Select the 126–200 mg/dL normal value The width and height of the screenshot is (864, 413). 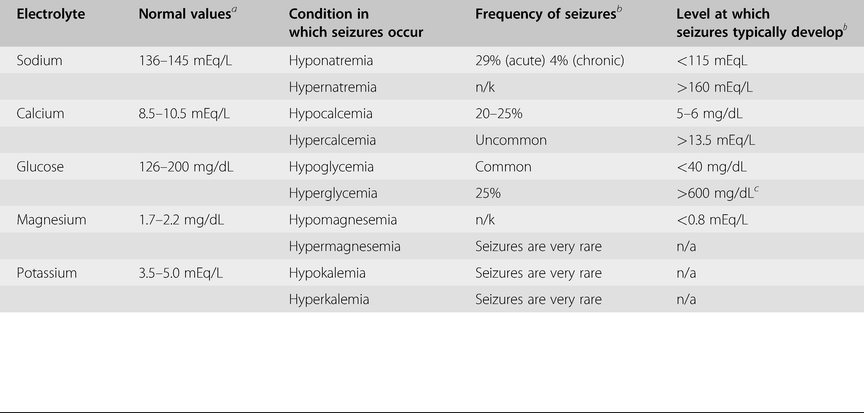184,166
